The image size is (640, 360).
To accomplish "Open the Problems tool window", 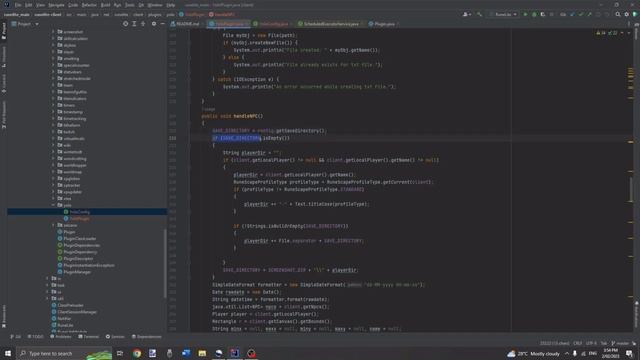I will 60,337.
